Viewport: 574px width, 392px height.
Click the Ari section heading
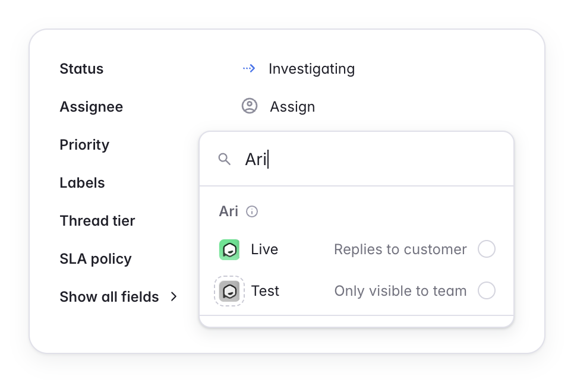coord(228,211)
